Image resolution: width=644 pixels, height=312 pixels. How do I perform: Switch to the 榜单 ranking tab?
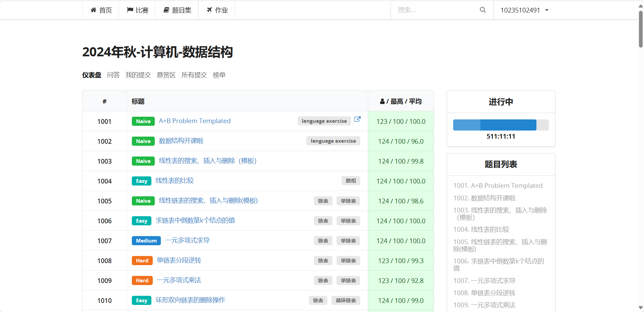pyautogui.click(x=219, y=75)
